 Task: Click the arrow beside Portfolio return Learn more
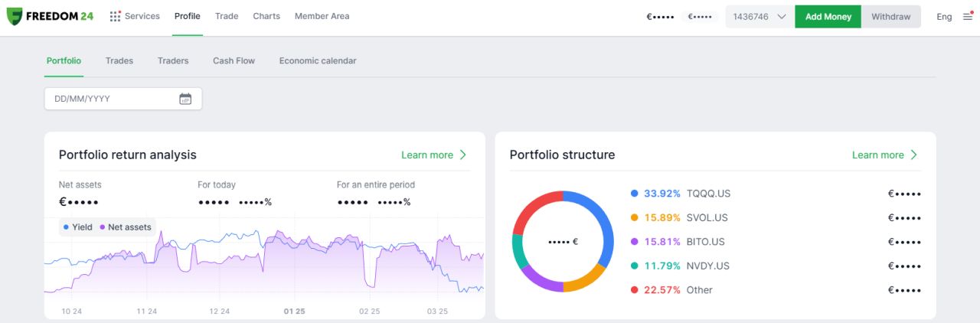[462, 155]
